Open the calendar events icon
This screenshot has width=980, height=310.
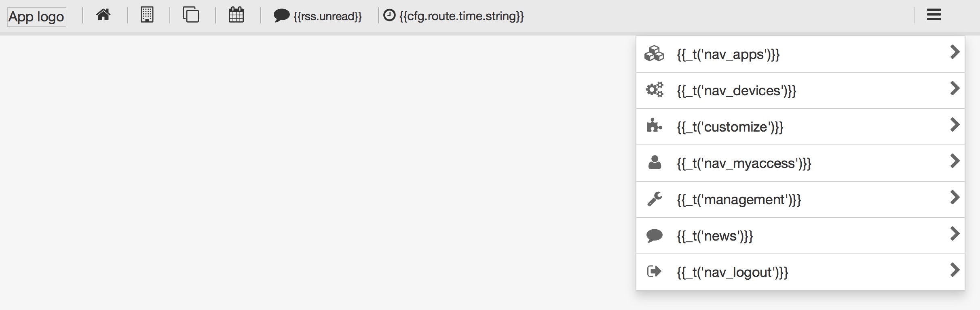pyautogui.click(x=236, y=15)
